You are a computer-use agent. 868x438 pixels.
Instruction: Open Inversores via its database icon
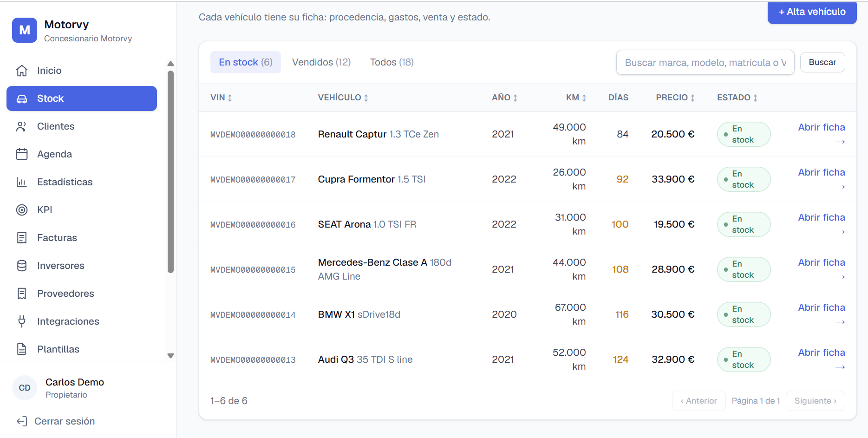coord(22,266)
